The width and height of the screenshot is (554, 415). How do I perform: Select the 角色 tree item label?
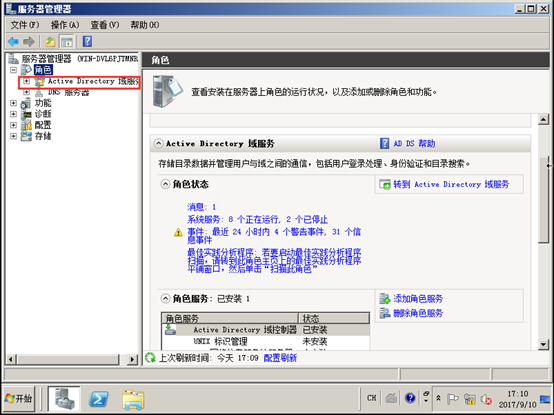pyautogui.click(x=43, y=70)
